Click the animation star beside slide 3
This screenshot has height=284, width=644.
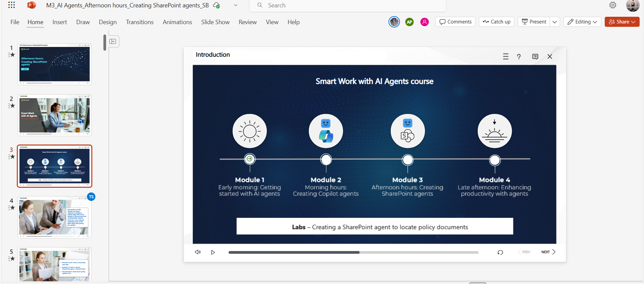[x=12, y=157]
